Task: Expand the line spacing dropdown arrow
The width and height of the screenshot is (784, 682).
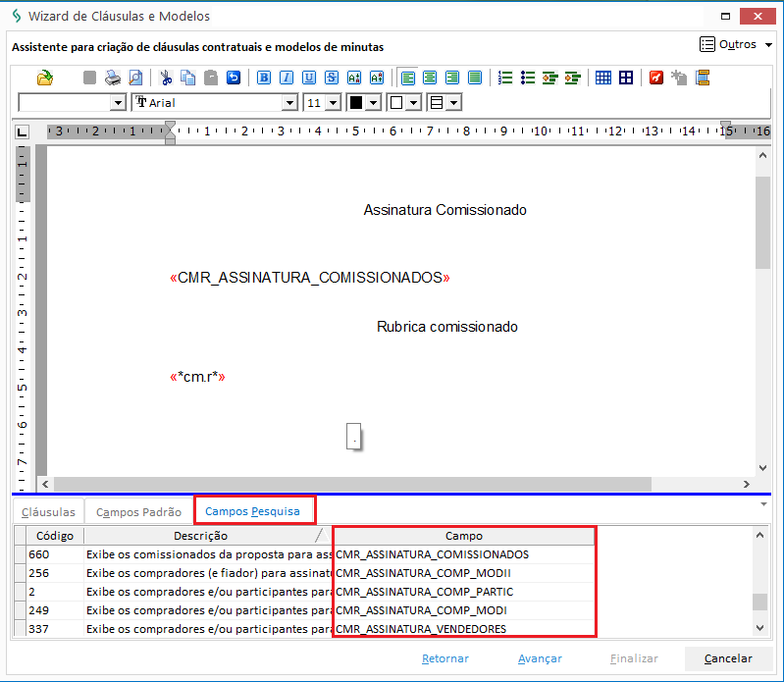Action: coord(453,103)
